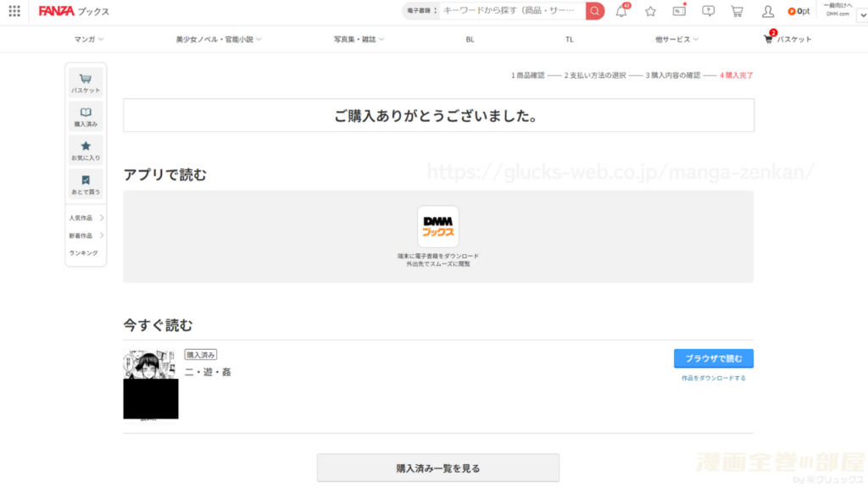Expand 美少女ノベル・官能小説 dropdown

pos(219,39)
